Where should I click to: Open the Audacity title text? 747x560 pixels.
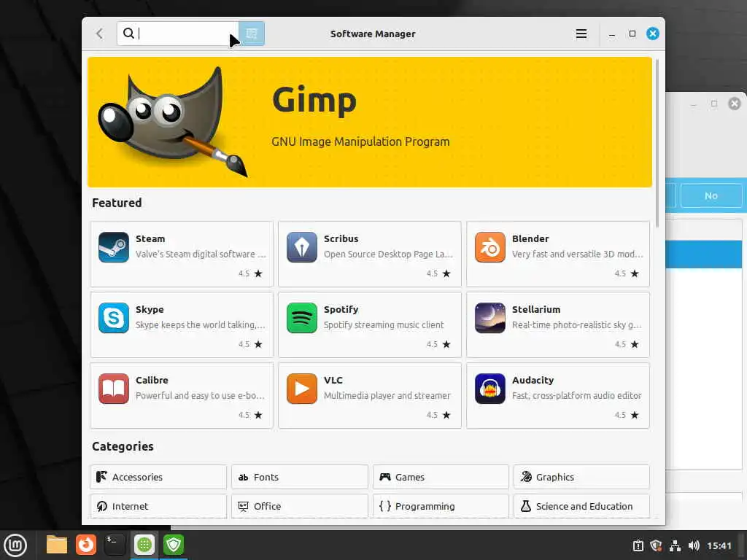click(x=533, y=380)
